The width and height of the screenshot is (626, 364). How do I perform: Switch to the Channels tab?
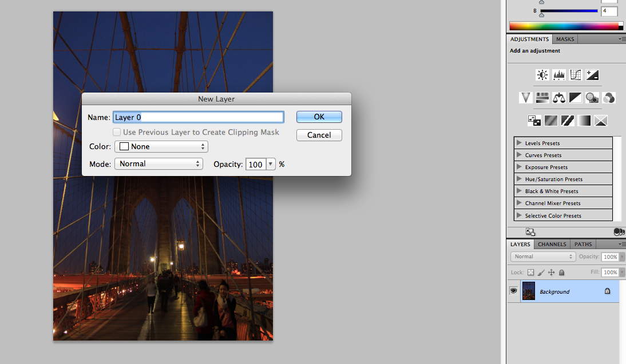coord(551,244)
